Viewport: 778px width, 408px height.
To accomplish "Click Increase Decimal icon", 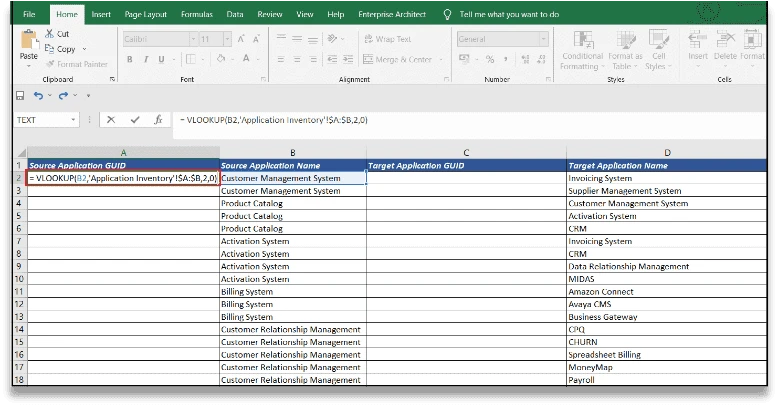I will point(525,60).
